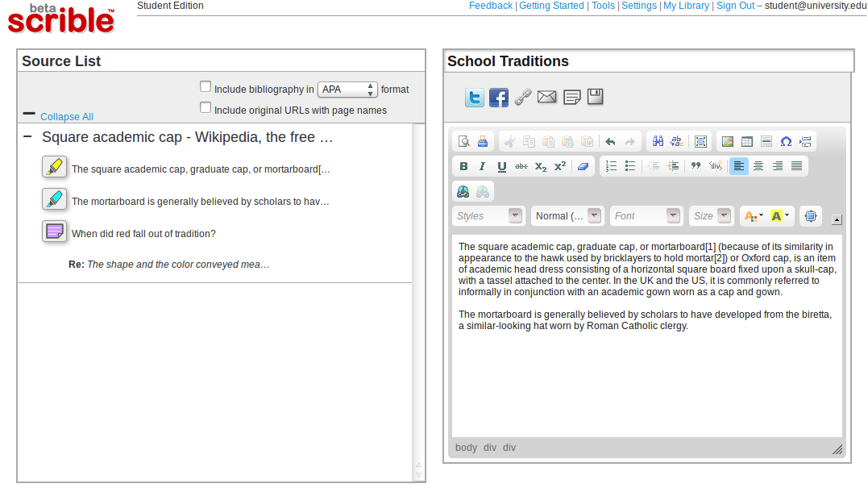Image resolution: width=868 pixels, height=488 pixels.
Task: Insert a bulleted list
Action: click(630, 166)
